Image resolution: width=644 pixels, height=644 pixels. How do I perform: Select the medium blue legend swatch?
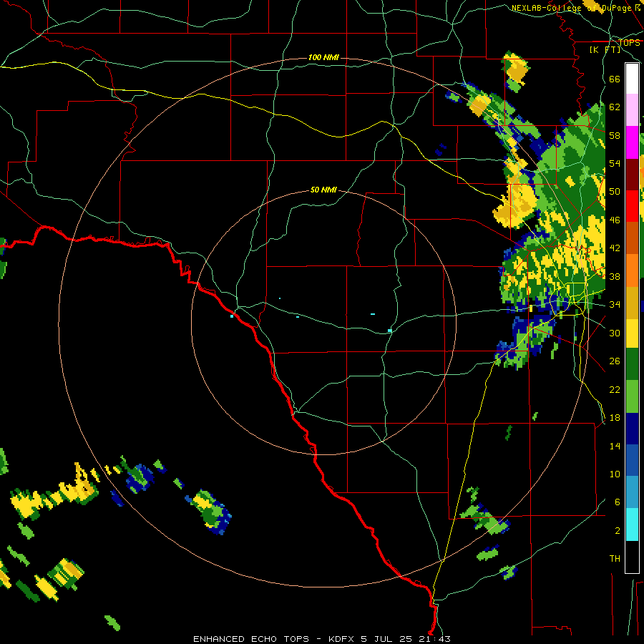coord(632,460)
